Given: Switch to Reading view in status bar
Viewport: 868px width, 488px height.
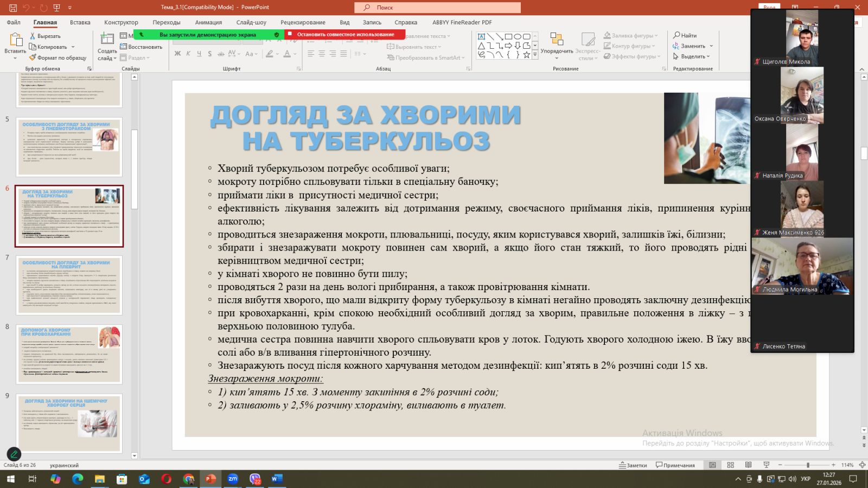Looking at the screenshot, I should tap(748, 465).
